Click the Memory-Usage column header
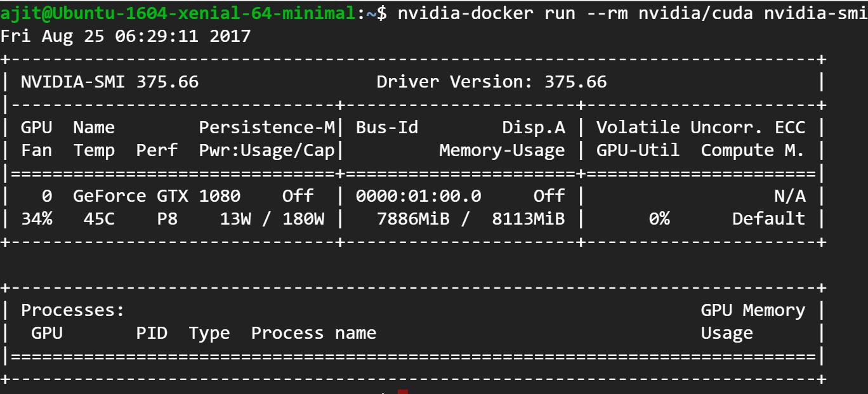 (x=501, y=150)
